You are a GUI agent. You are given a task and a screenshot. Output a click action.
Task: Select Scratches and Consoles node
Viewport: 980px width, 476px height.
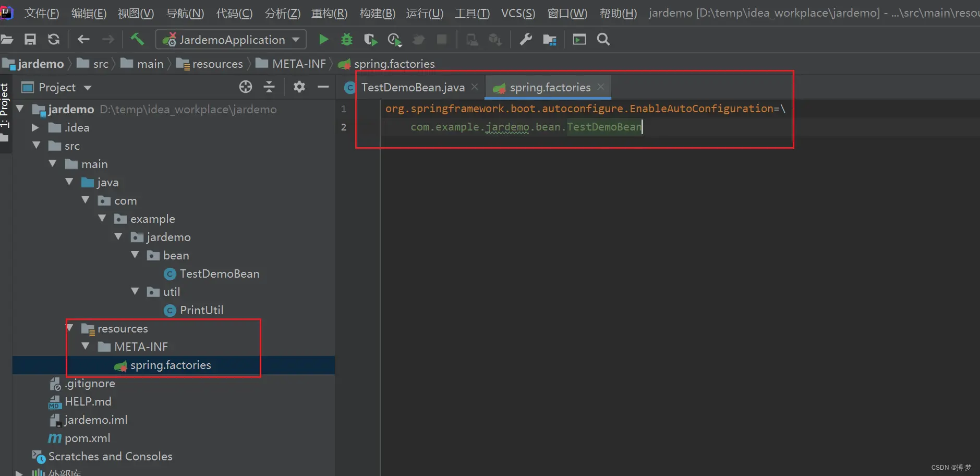click(110, 456)
